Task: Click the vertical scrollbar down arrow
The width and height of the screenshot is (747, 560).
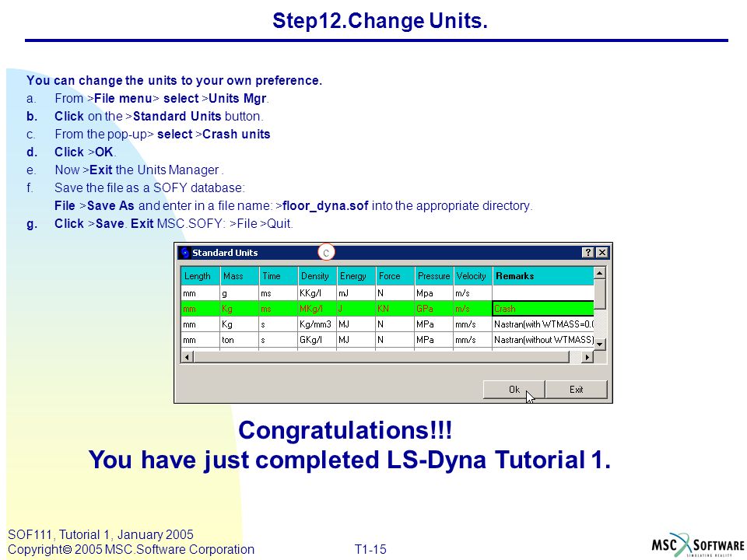Action: coord(600,344)
